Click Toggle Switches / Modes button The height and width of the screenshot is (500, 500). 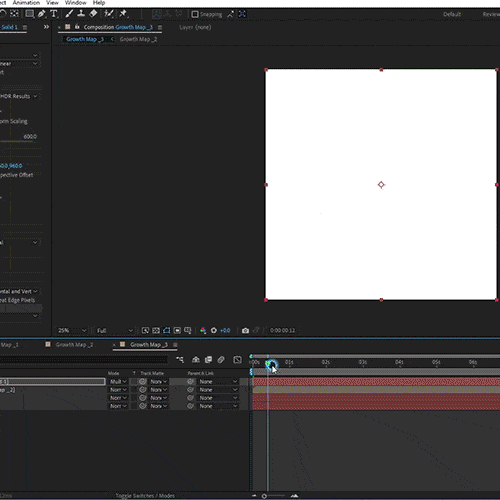[x=145, y=496]
